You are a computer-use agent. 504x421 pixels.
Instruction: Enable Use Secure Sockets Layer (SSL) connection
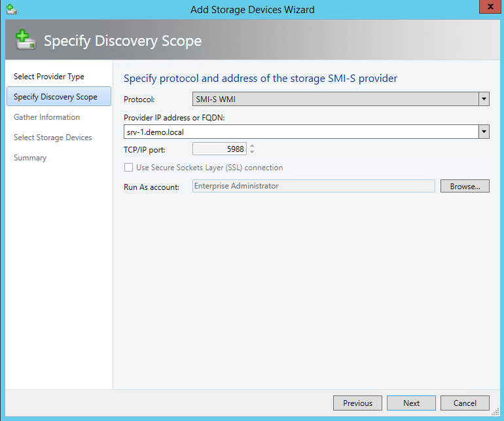tap(129, 168)
